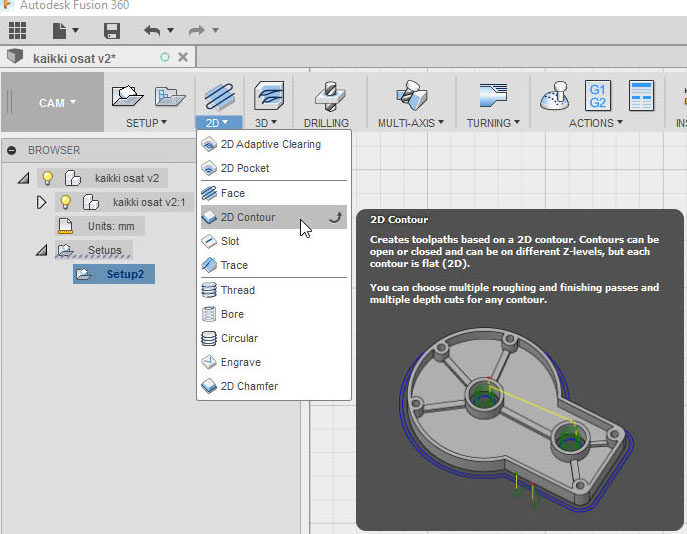Click the Undo arrow
This screenshot has width=687, height=534.
point(152,31)
